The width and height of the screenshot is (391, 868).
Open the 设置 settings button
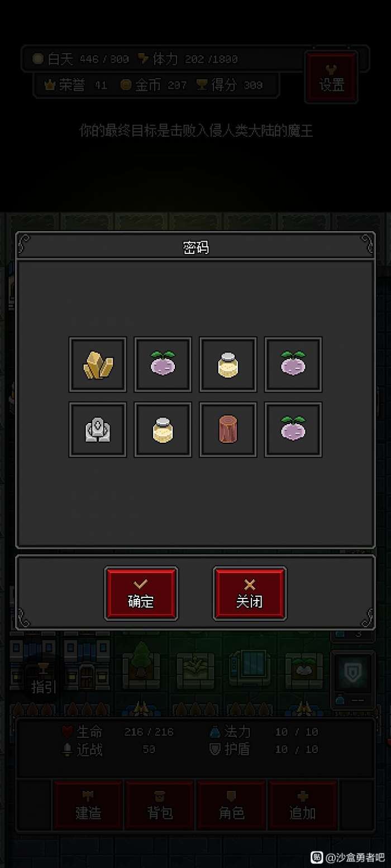332,78
